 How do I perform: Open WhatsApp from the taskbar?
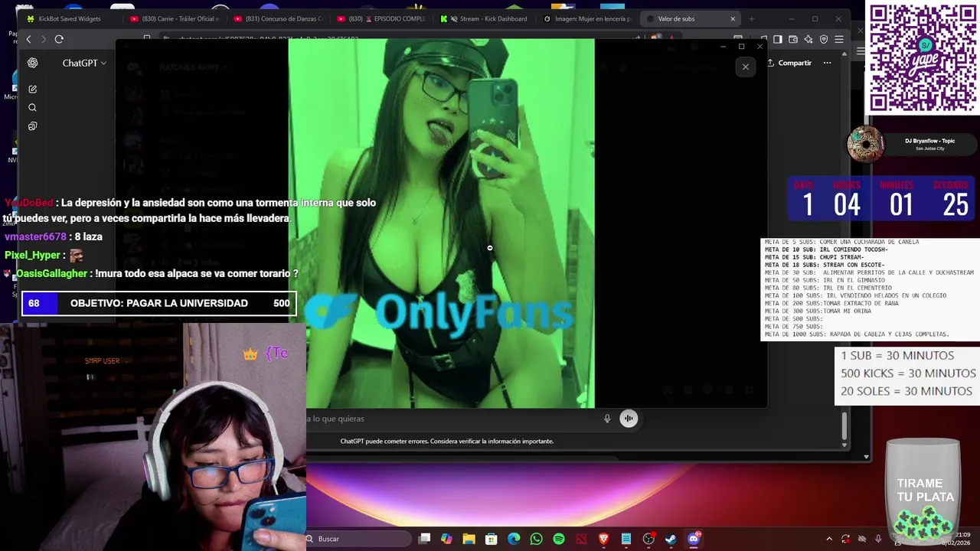click(536, 539)
